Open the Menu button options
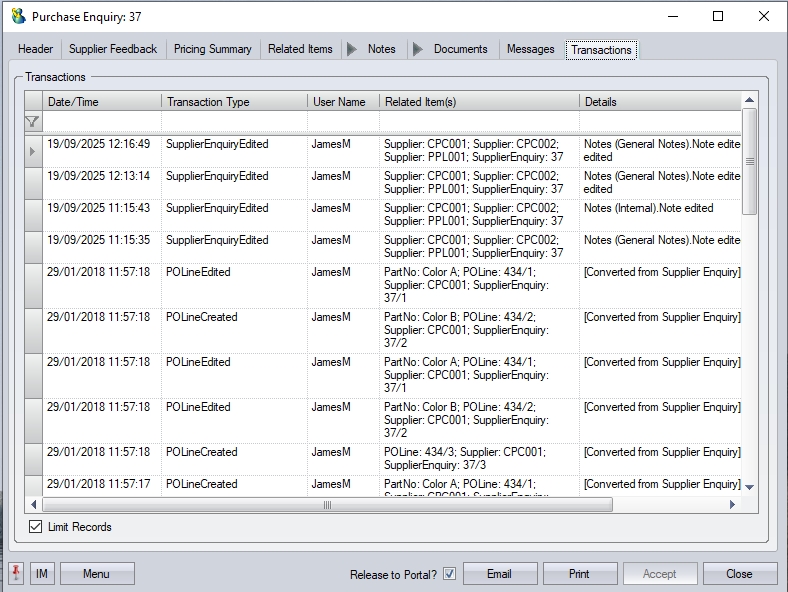 click(97, 574)
